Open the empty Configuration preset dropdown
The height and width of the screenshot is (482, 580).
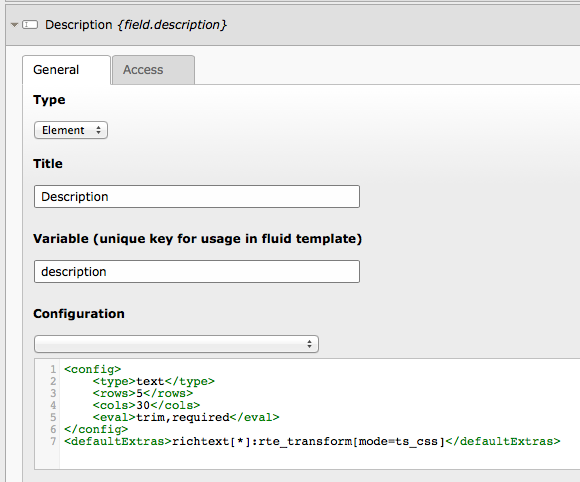(176, 344)
